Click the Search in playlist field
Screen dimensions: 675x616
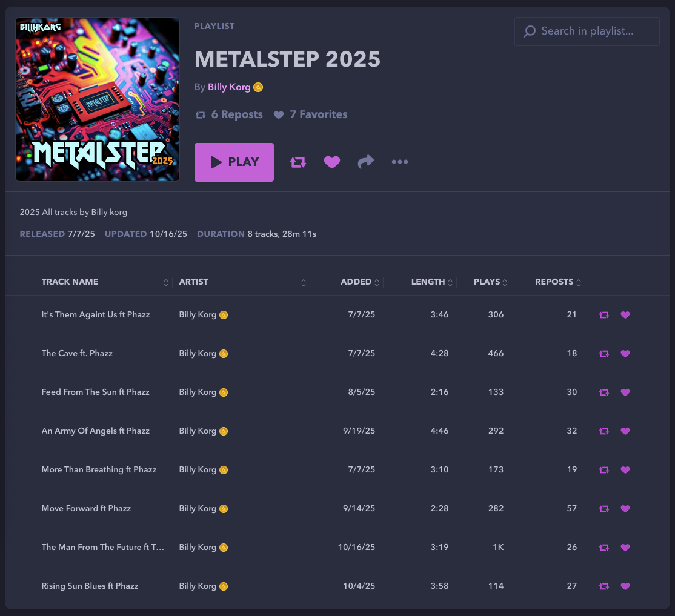(x=587, y=31)
